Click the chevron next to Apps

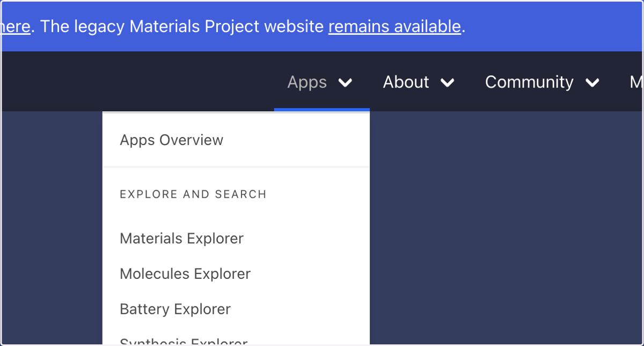pos(346,83)
